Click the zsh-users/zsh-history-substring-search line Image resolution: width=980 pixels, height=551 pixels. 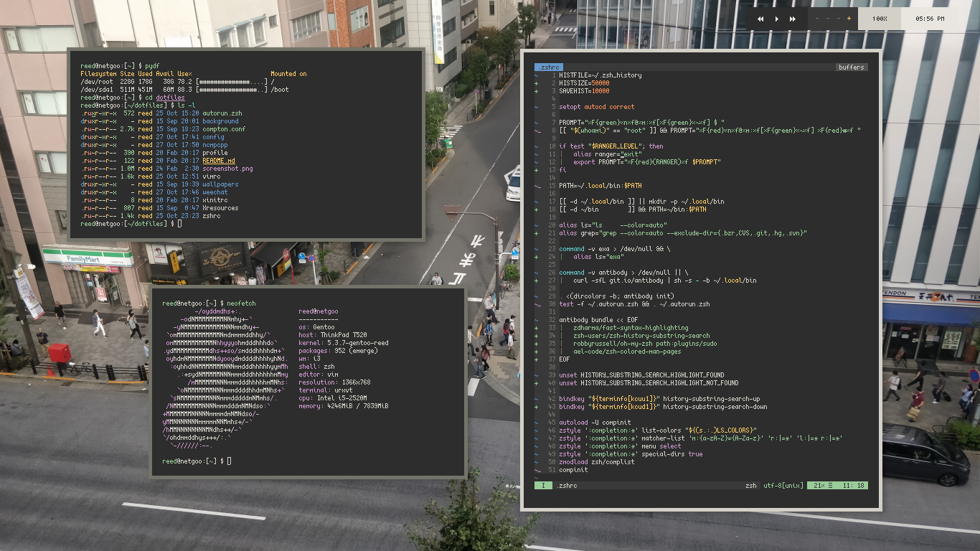coord(641,336)
